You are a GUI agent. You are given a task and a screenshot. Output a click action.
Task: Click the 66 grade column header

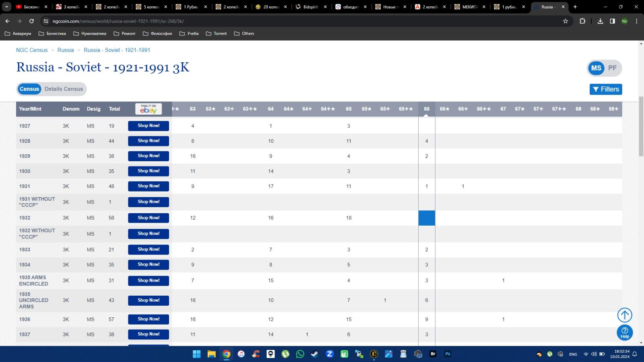[x=427, y=109]
